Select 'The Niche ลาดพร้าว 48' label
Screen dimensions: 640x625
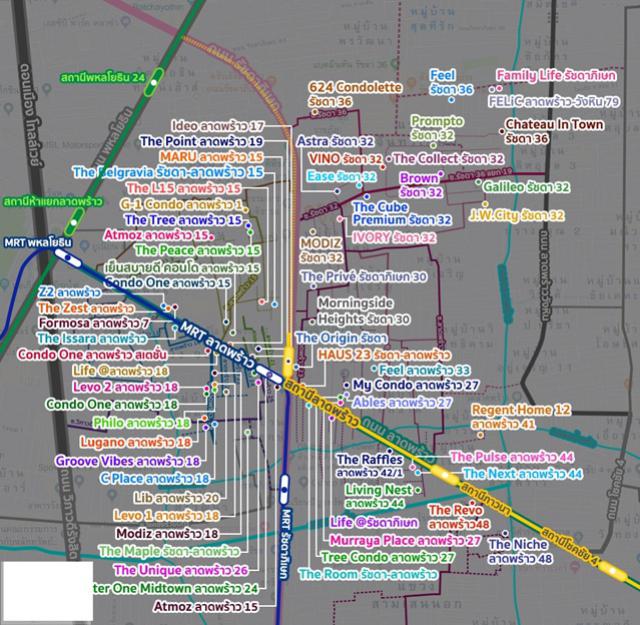point(520,551)
